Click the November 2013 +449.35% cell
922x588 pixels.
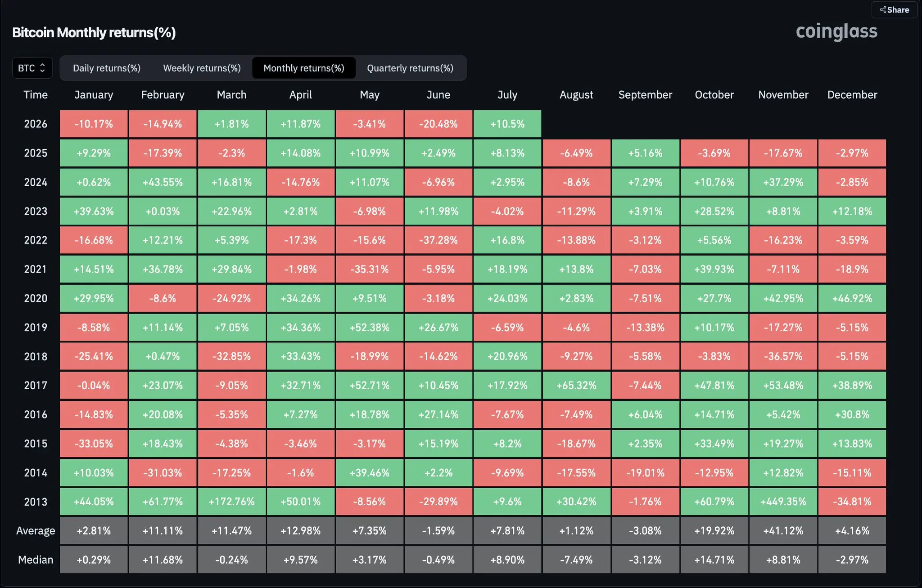point(783,502)
